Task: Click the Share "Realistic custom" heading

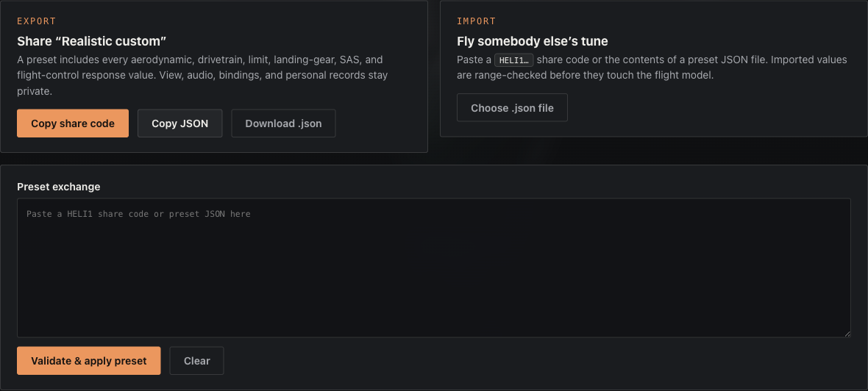Action: [x=92, y=41]
